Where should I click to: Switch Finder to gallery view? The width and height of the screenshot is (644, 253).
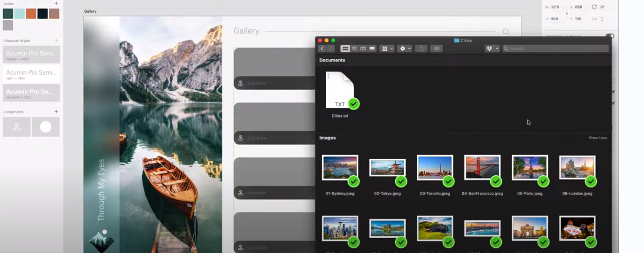click(372, 49)
